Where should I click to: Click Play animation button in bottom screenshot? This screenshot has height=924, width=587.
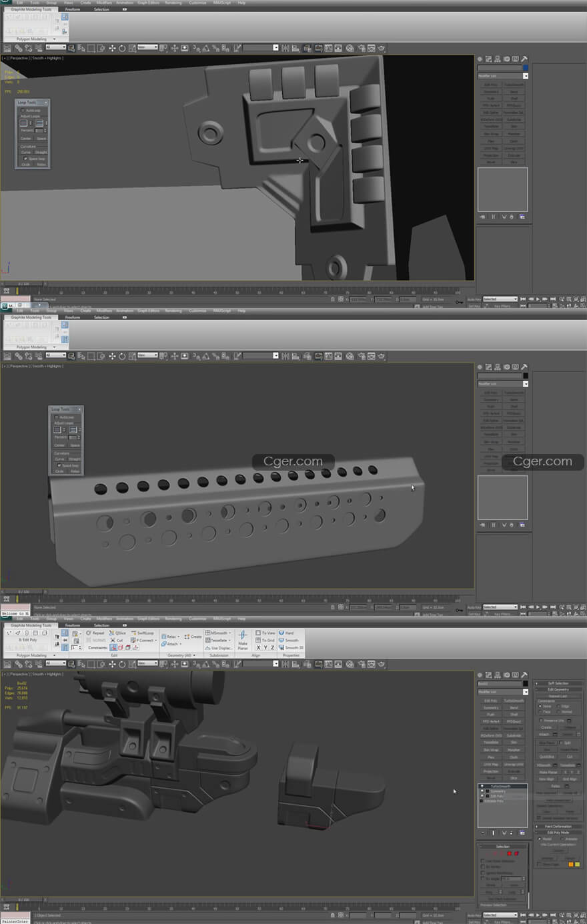point(538,915)
